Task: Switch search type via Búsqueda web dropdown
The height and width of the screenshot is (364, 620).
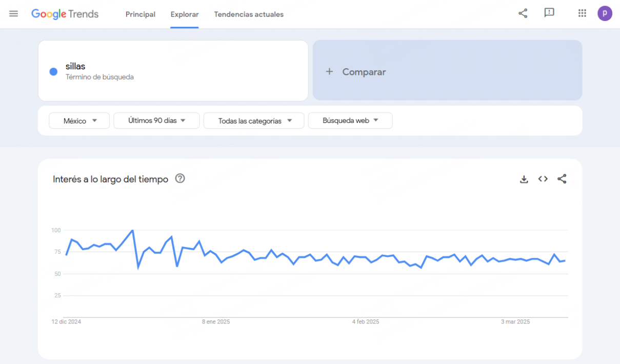Action: click(x=350, y=120)
